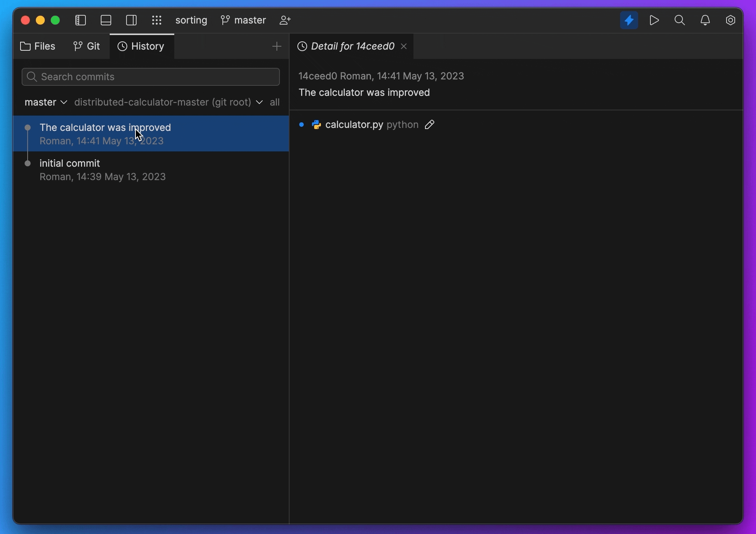Click the History tab
Screen dimensions: 756x534
pos(141,45)
